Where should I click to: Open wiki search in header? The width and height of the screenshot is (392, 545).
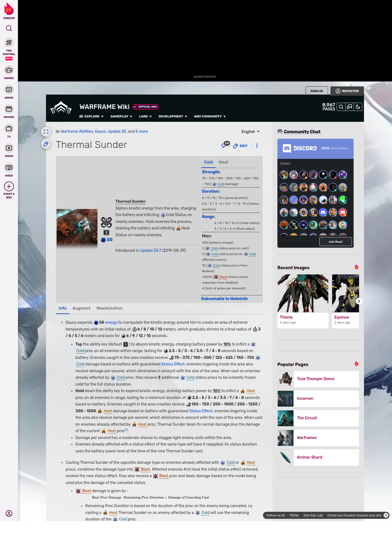pos(341,107)
